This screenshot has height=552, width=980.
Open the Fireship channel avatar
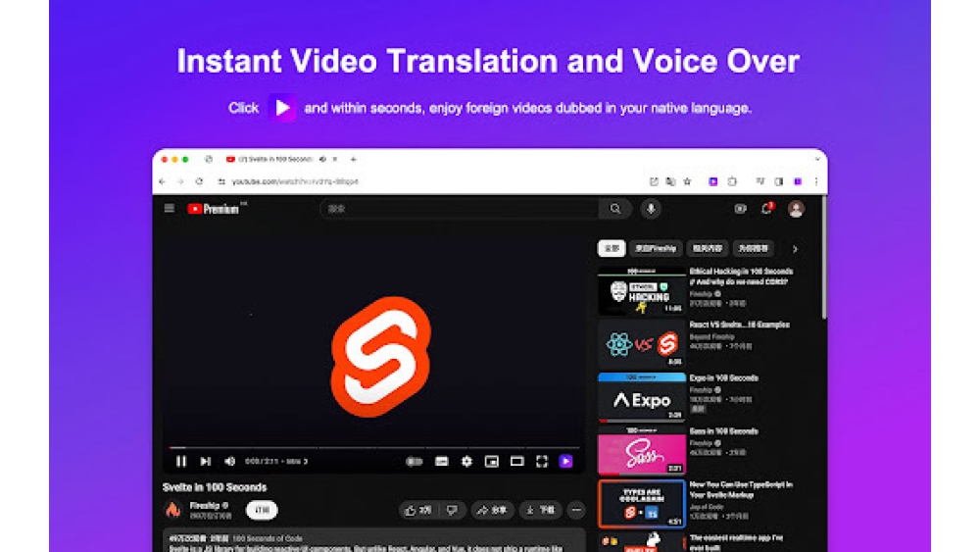[x=173, y=510]
